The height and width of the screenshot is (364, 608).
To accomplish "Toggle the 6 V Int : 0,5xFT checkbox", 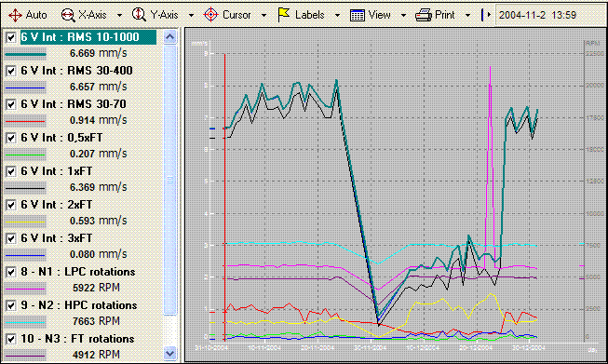I will point(11,138).
